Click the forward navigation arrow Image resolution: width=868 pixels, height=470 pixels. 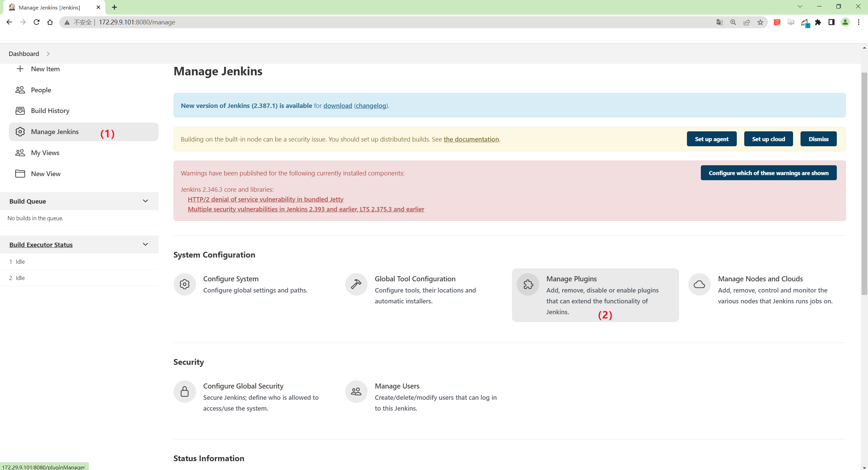coord(23,22)
